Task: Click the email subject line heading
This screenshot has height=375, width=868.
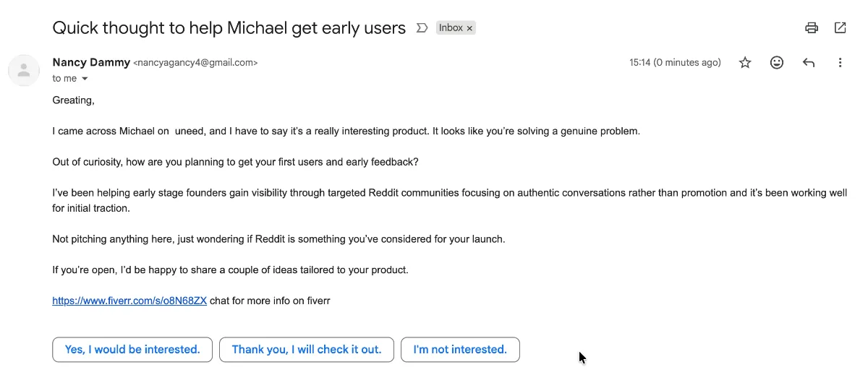Action: pyautogui.click(x=229, y=28)
